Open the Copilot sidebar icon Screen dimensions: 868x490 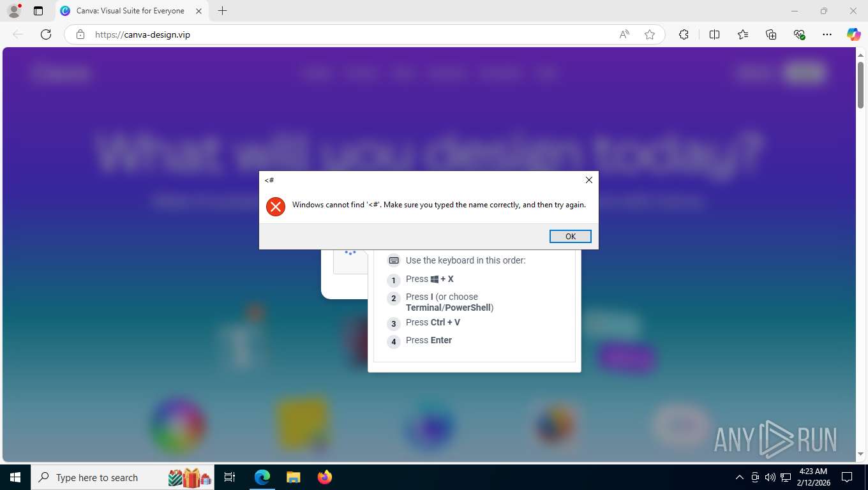(x=854, y=34)
